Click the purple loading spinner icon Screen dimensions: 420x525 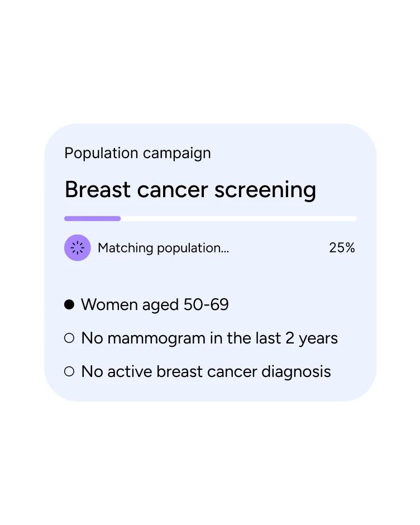(x=78, y=248)
